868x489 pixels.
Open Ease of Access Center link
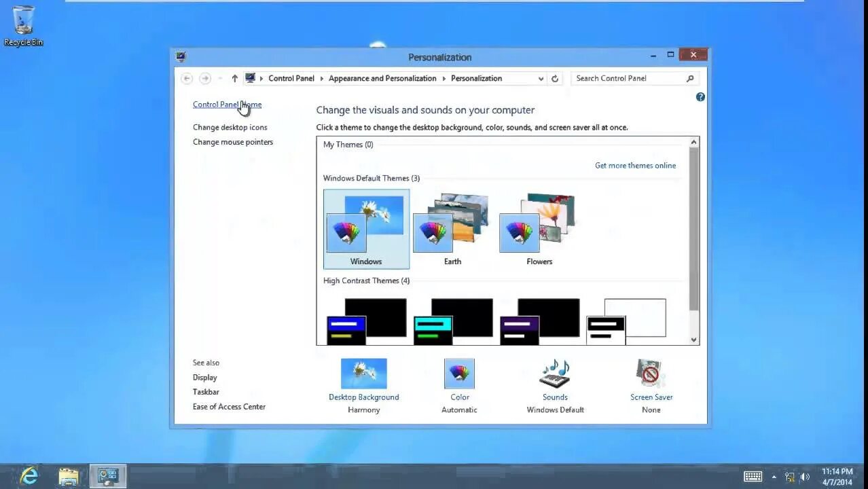coord(229,407)
